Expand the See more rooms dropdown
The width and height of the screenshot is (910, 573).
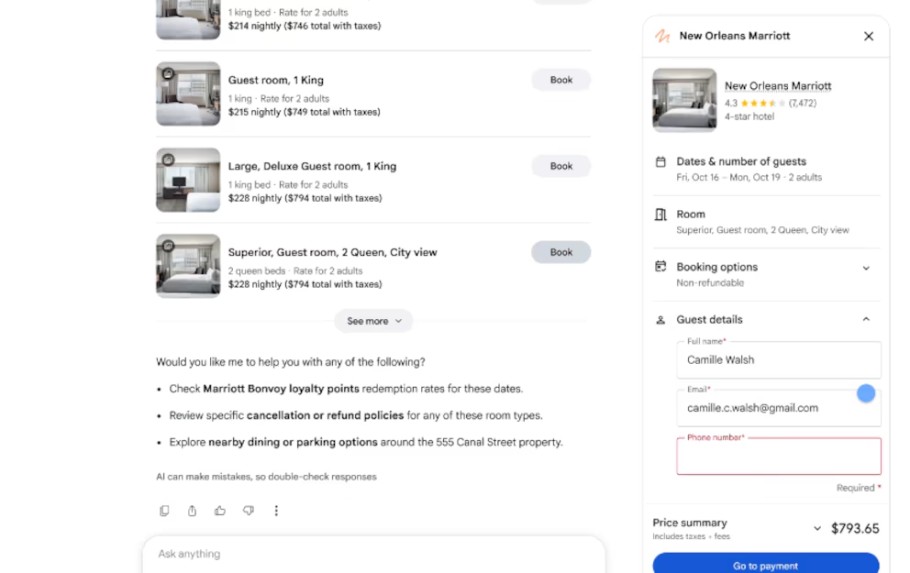pos(374,321)
